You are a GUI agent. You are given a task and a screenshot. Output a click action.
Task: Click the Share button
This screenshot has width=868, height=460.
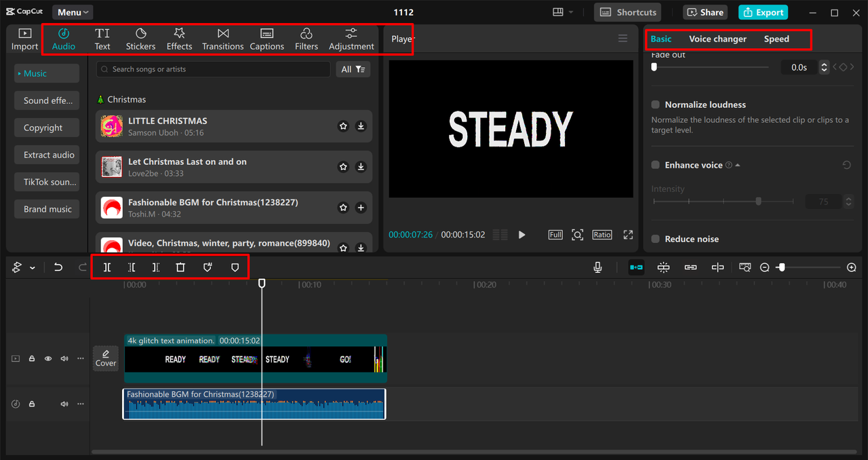pos(705,12)
